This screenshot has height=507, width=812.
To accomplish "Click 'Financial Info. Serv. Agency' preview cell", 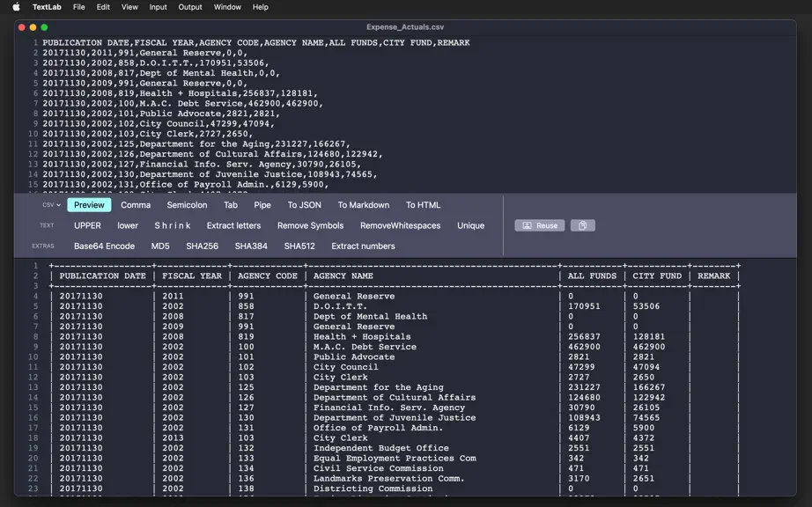I will click(389, 408).
